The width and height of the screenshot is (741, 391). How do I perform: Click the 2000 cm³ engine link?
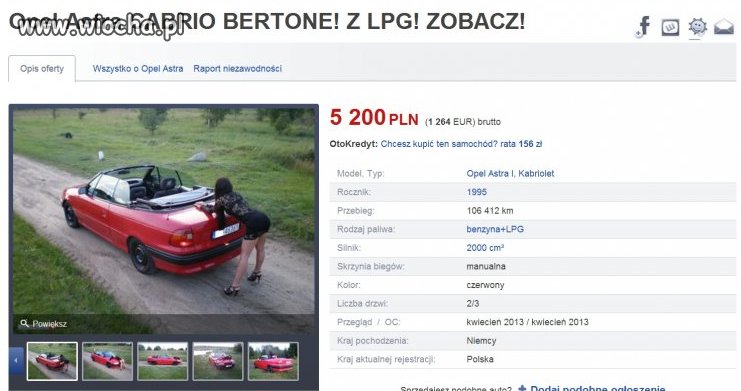[485, 248]
